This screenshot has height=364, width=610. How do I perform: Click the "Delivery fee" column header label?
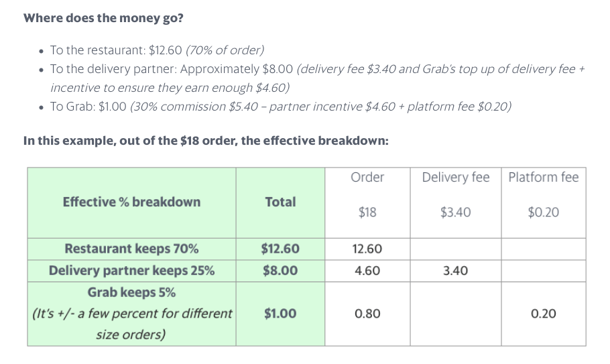pos(456,178)
